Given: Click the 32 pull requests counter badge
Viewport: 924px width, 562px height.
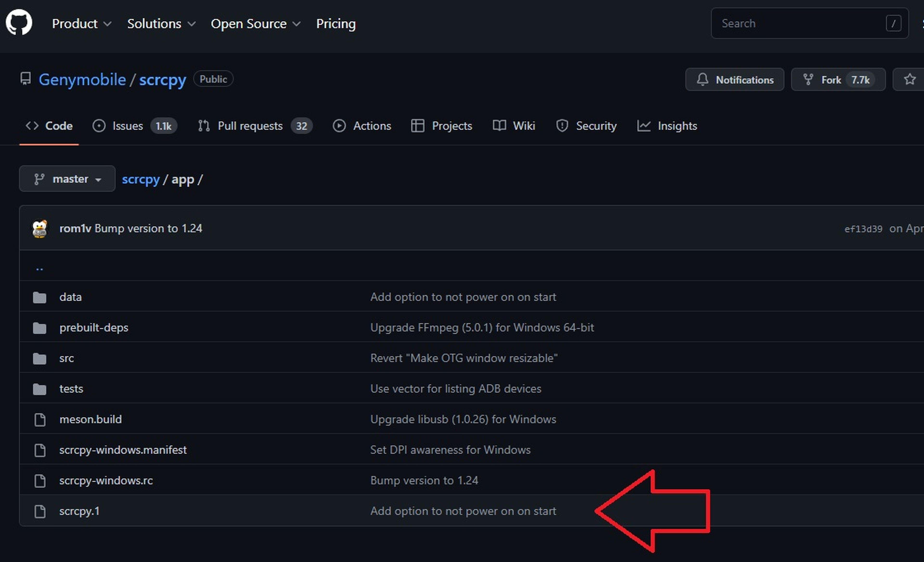Looking at the screenshot, I should [301, 126].
